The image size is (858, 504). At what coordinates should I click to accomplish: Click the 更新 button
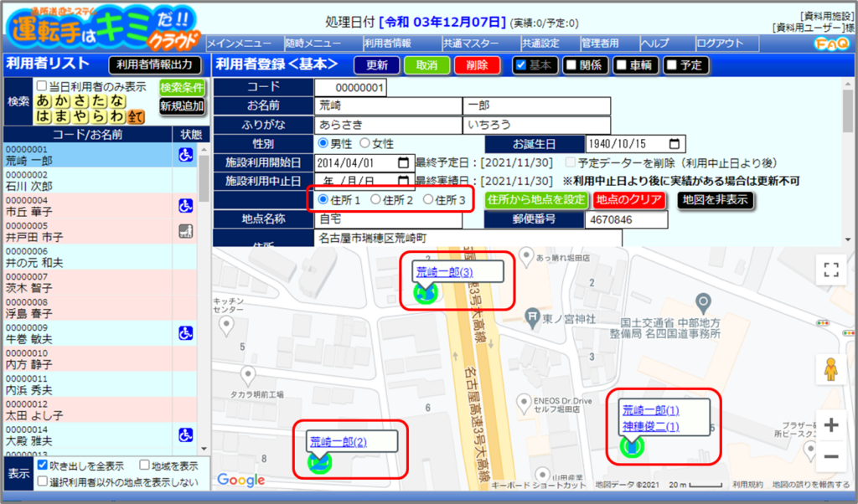(x=376, y=65)
